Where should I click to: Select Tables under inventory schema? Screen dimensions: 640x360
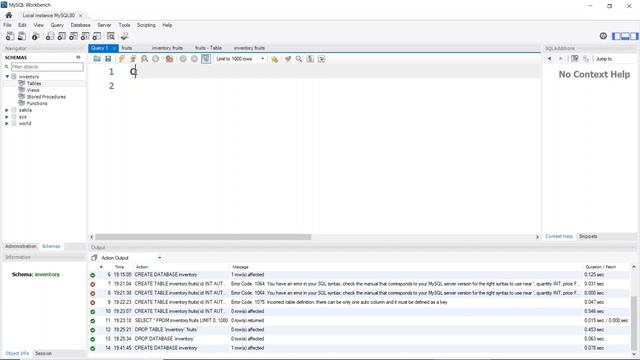click(x=34, y=83)
